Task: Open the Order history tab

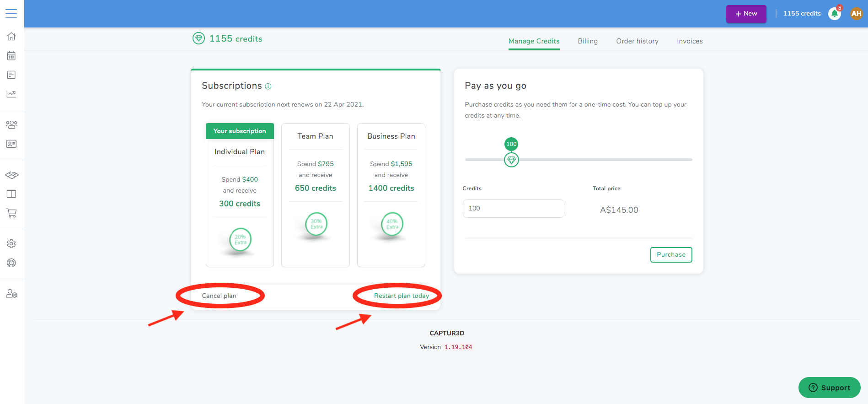Action: tap(637, 41)
